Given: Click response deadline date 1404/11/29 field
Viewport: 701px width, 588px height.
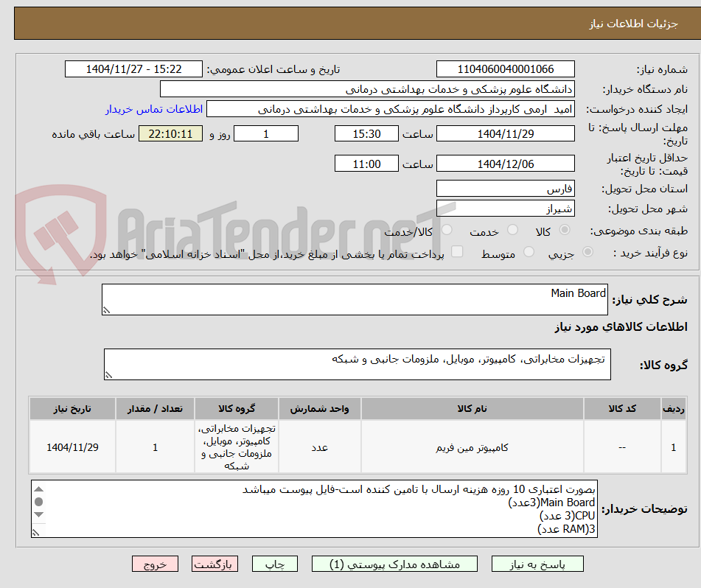Looking at the screenshot, I should coord(505,133).
